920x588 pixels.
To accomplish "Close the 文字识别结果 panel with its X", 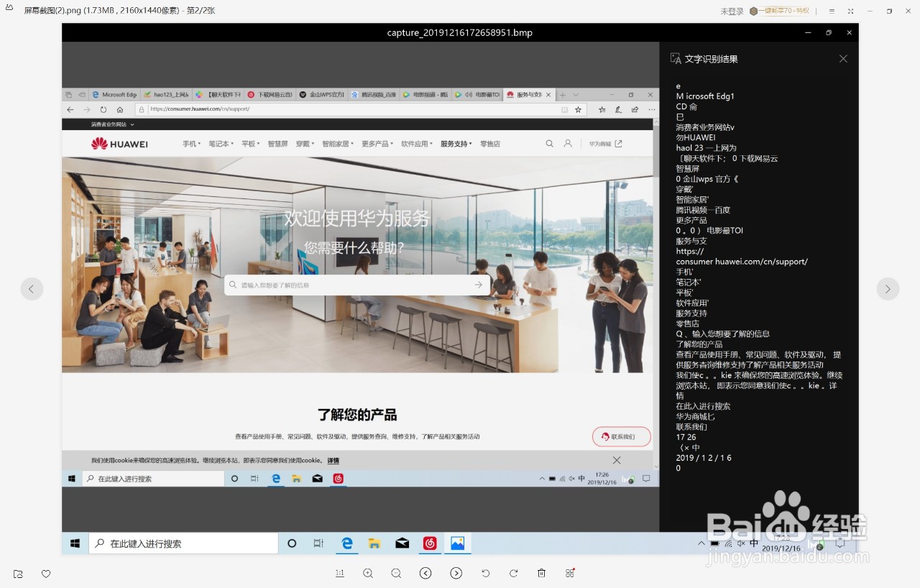I will tap(843, 59).
